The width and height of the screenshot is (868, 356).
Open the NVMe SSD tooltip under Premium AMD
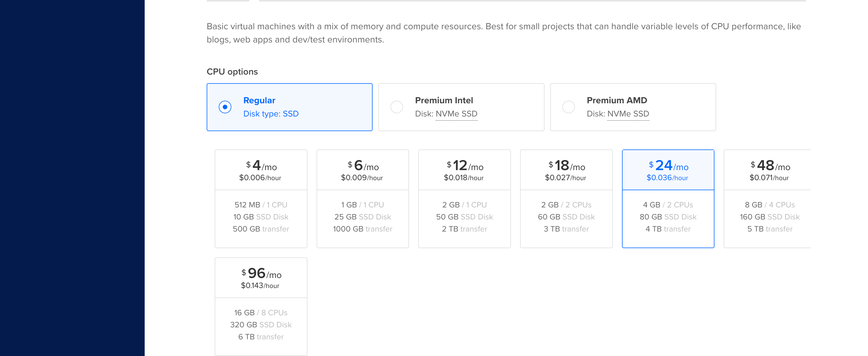coord(628,114)
